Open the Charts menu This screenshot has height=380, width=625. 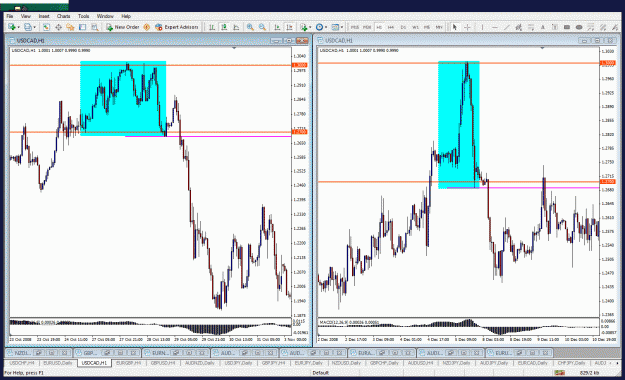pos(63,16)
